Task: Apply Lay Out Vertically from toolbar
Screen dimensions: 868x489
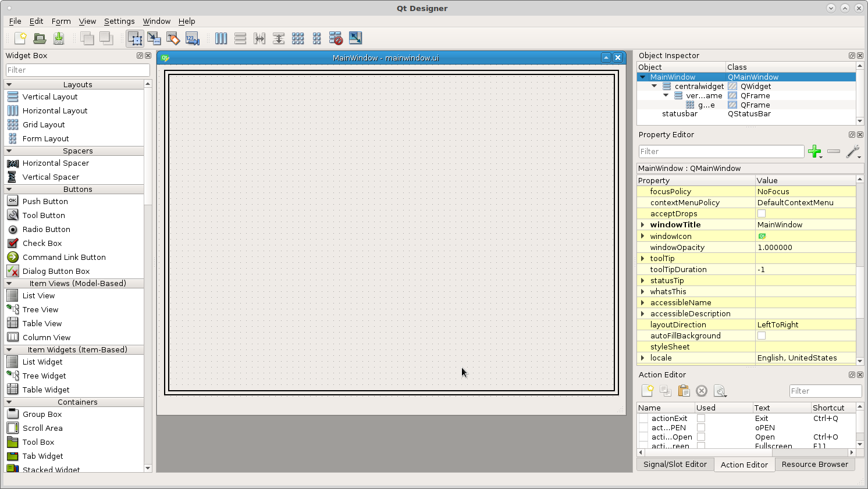Action: tap(240, 38)
